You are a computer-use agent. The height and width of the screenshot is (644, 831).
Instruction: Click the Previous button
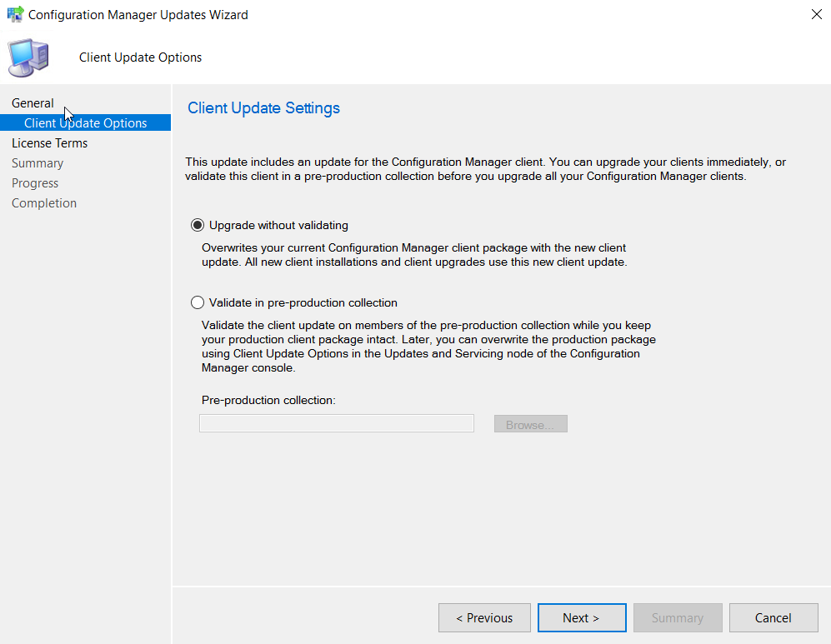click(484, 617)
